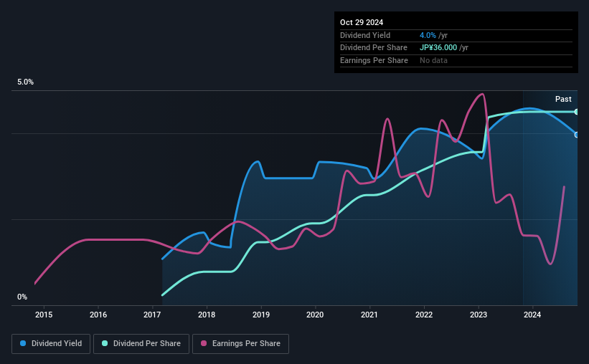The height and width of the screenshot is (364, 589).
Task: Click the 2016 x-axis label
Action: point(98,315)
